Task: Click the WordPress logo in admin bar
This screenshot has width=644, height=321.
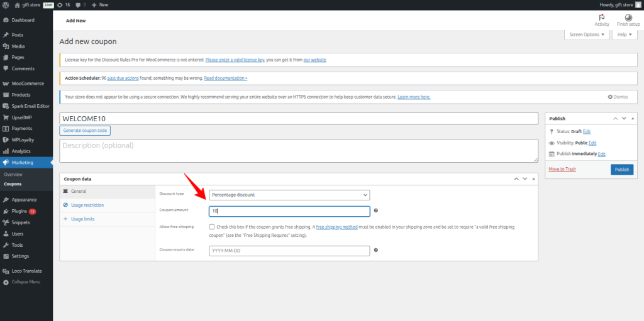Action: [x=6, y=4]
